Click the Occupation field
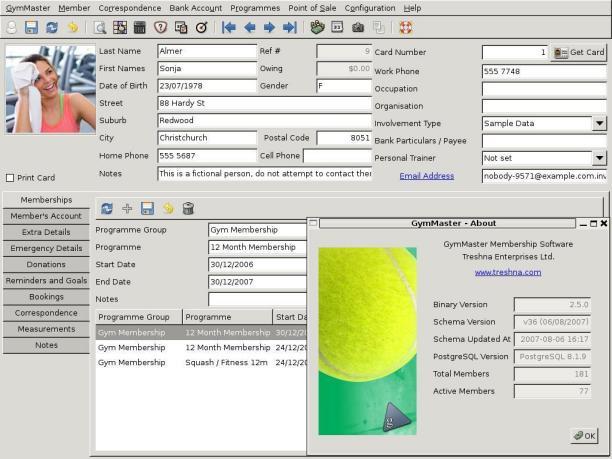This screenshot has width=612, height=459. tap(544, 89)
